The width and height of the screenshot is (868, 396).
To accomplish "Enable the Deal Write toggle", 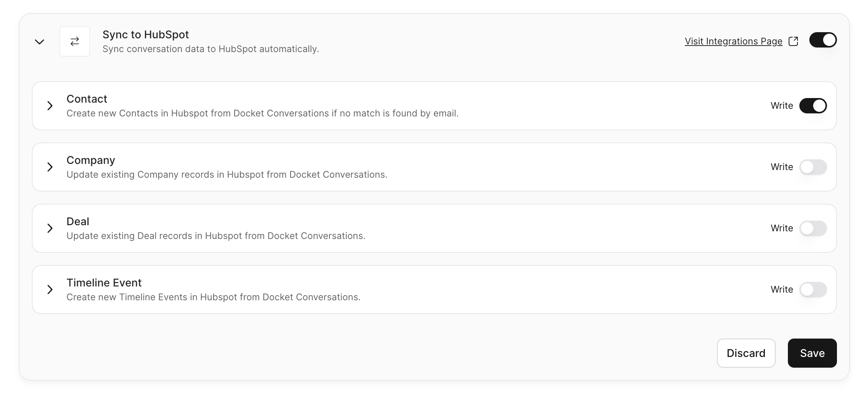I will click(813, 228).
